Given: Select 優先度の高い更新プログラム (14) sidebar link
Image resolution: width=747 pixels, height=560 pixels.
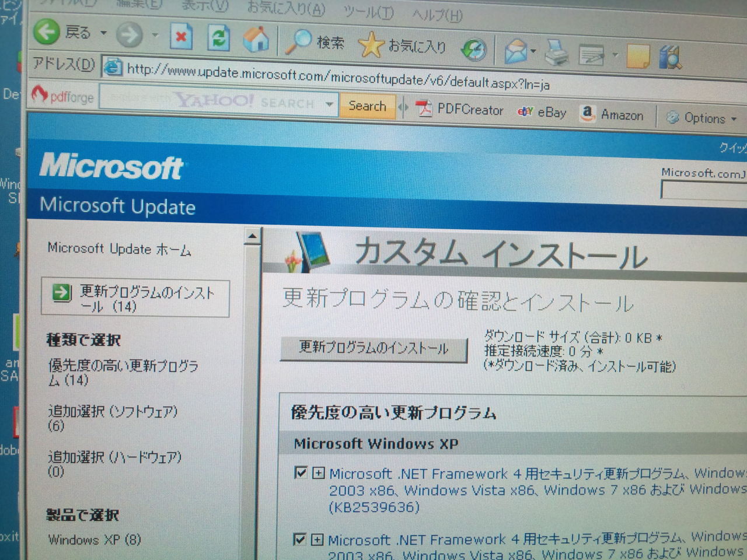Looking at the screenshot, I should [x=123, y=373].
